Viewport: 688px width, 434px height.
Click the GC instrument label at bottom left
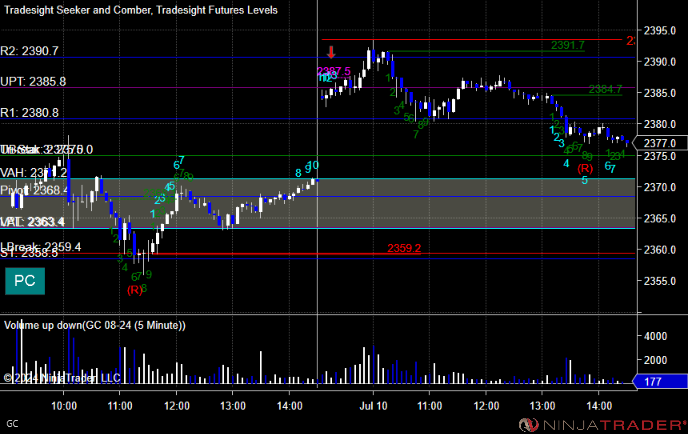(12, 423)
